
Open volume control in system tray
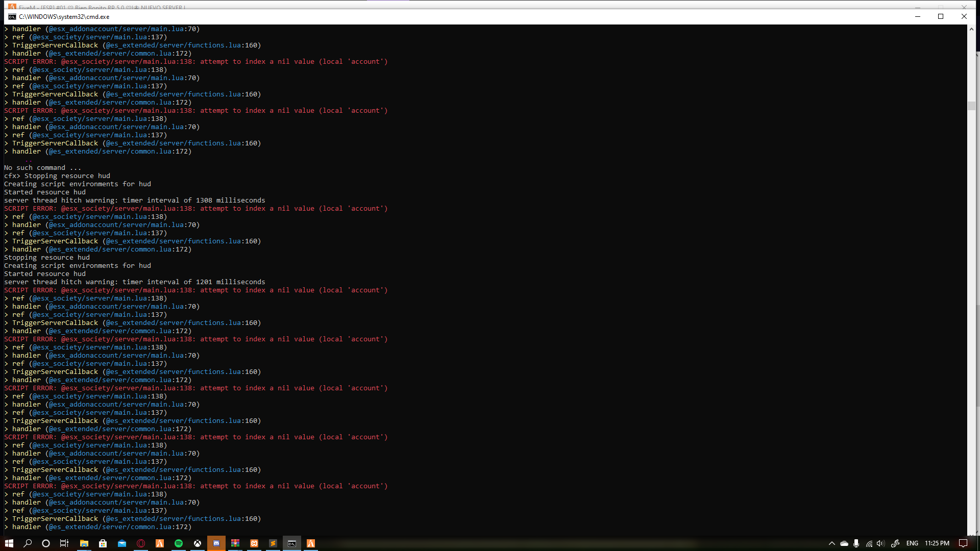point(880,543)
